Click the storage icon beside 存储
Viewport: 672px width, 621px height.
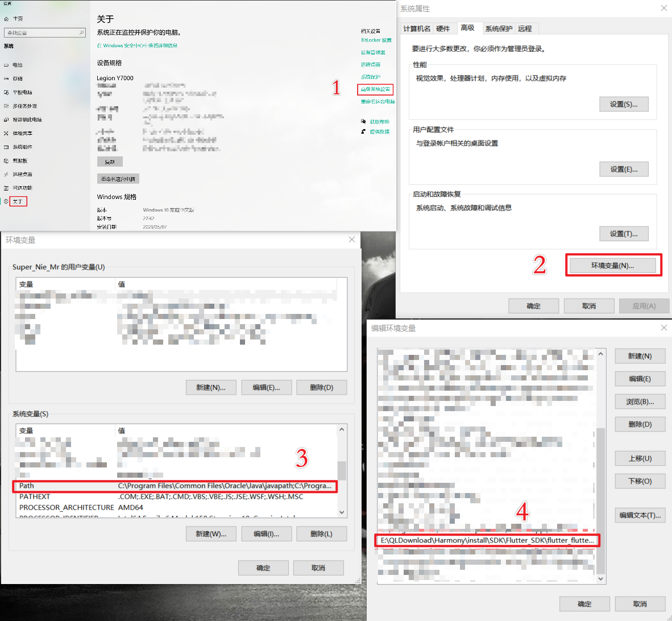6,79
